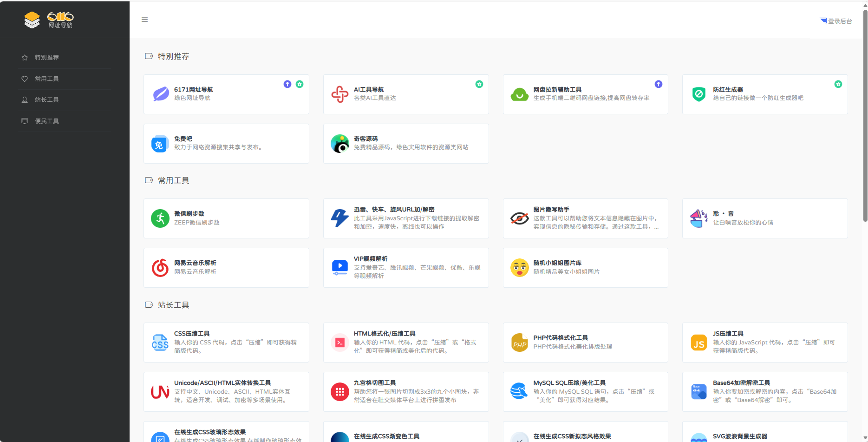Select 便民工具 in the sidebar menu
Image resolution: width=868 pixels, height=442 pixels.
click(x=46, y=121)
